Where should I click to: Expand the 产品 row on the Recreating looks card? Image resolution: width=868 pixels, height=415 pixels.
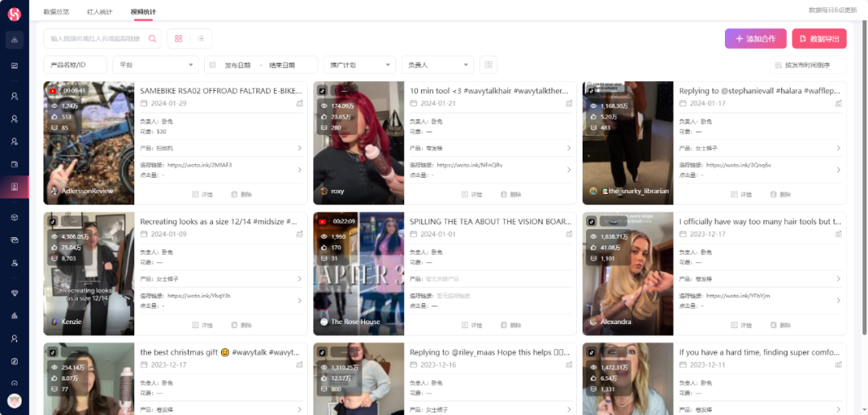coord(300,279)
